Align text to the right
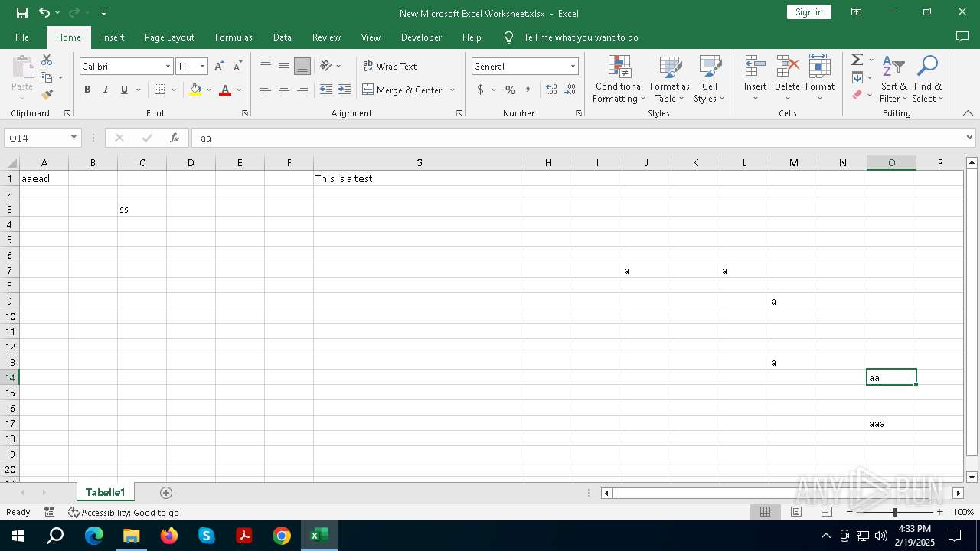 click(x=302, y=90)
